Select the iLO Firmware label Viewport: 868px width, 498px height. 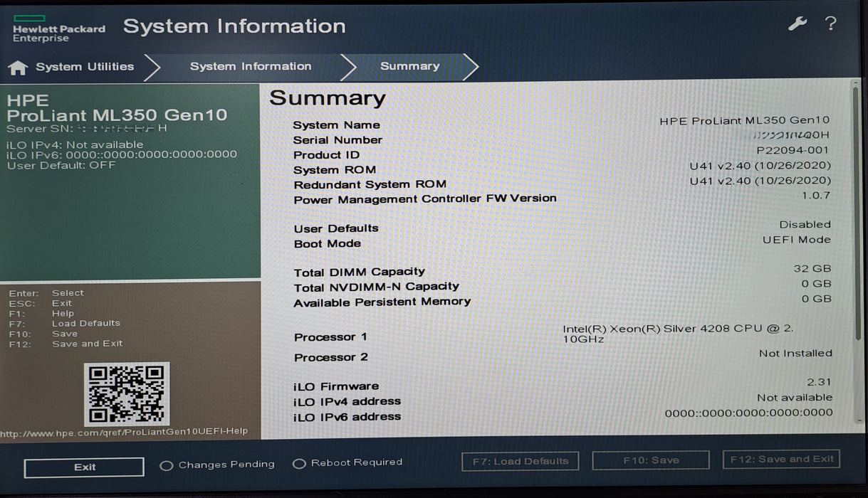(336, 386)
